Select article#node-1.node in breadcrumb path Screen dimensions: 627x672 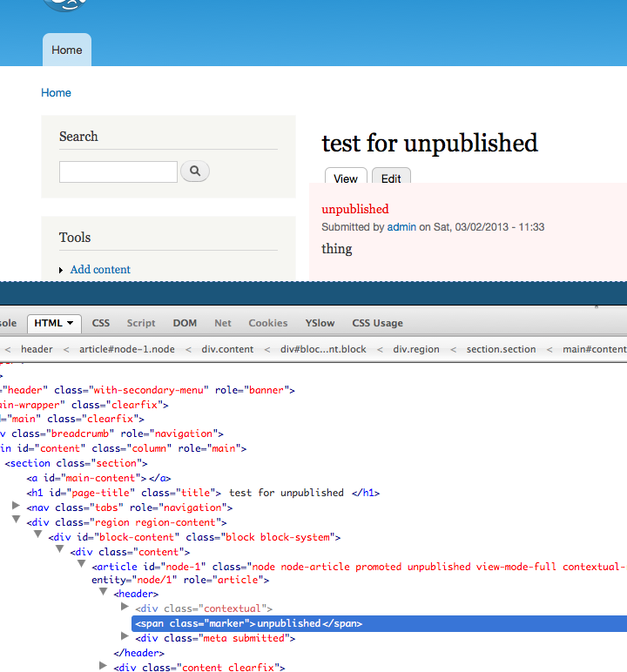[x=126, y=349]
